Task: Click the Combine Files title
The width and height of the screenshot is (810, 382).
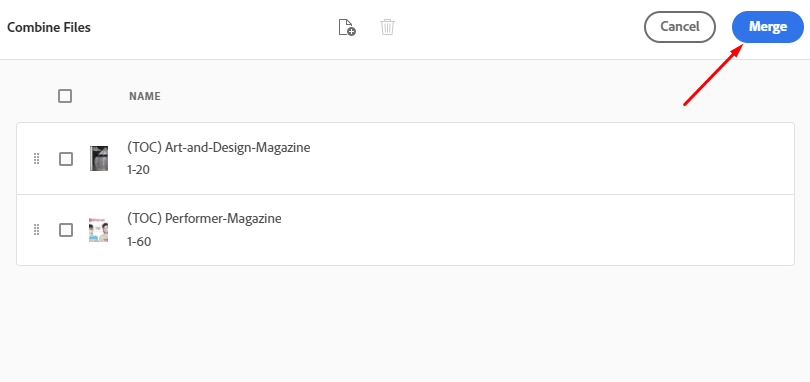Action: (49, 27)
